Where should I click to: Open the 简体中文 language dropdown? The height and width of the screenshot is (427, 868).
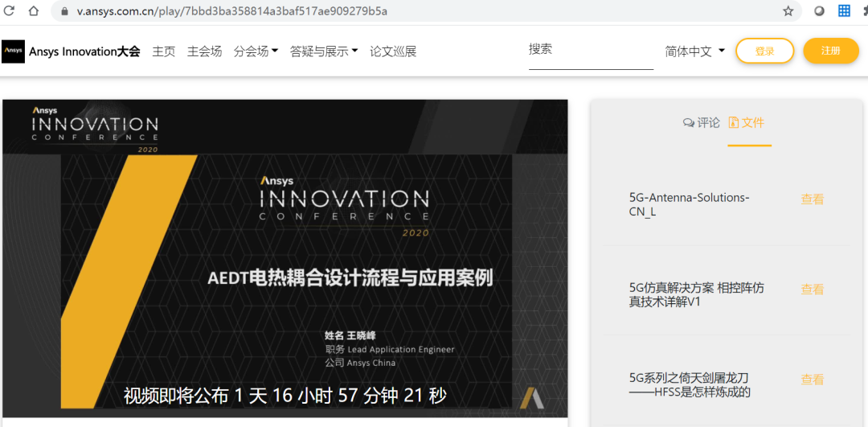(x=694, y=51)
